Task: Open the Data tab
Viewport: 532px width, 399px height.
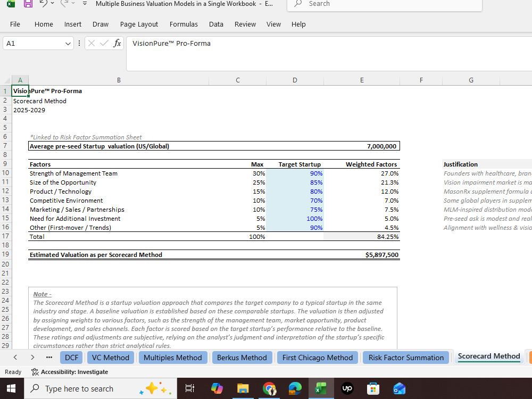Action: click(x=216, y=24)
